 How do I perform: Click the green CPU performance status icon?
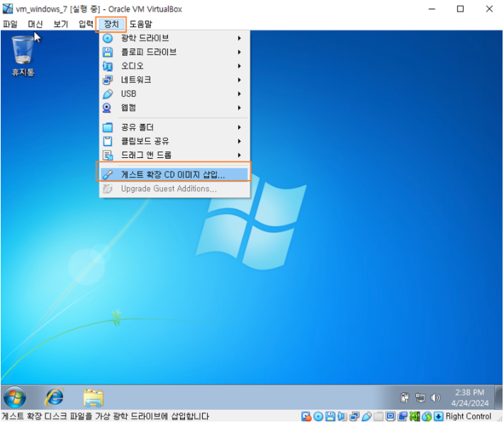[x=414, y=416]
